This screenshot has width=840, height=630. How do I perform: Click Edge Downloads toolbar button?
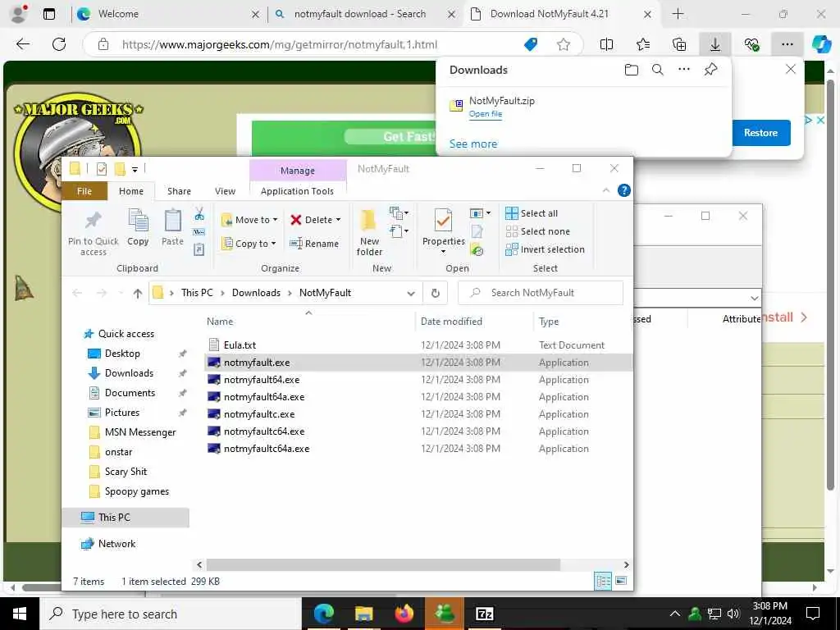[715, 44]
